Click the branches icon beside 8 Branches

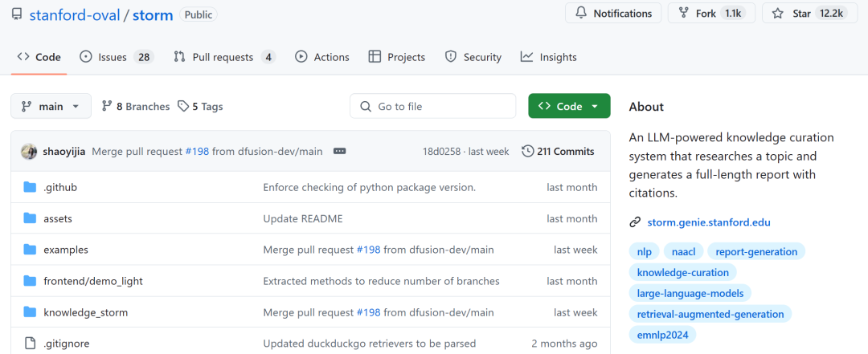point(107,106)
